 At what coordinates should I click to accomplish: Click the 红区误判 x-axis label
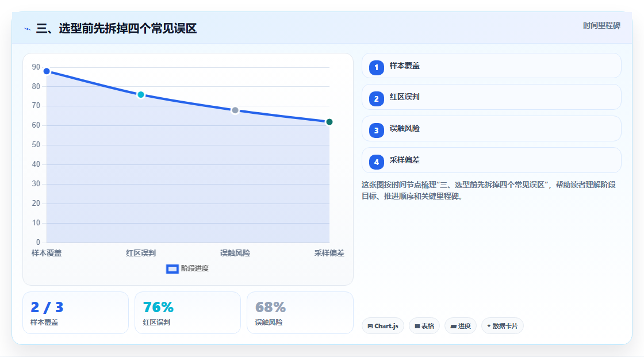141,254
